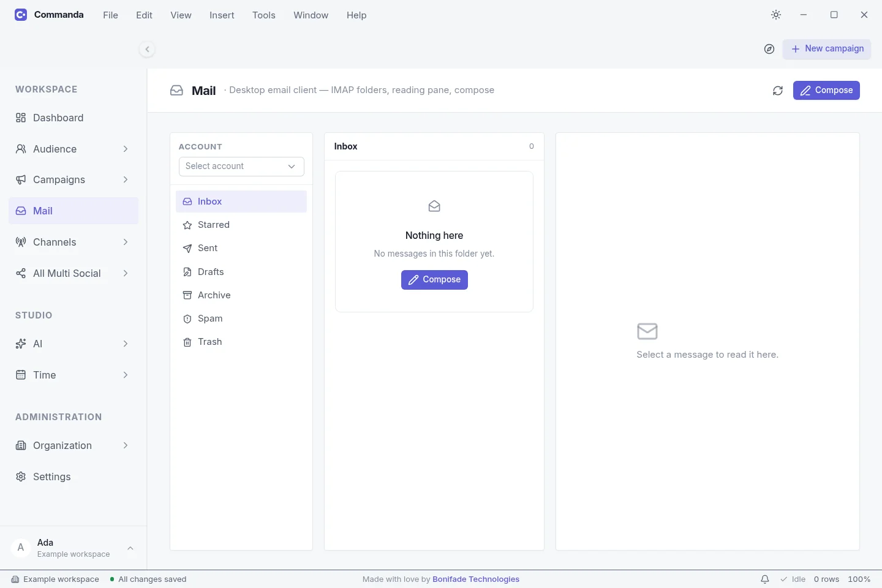
Task: Click Compose in the empty inbox card
Action: click(x=434, y=280)
